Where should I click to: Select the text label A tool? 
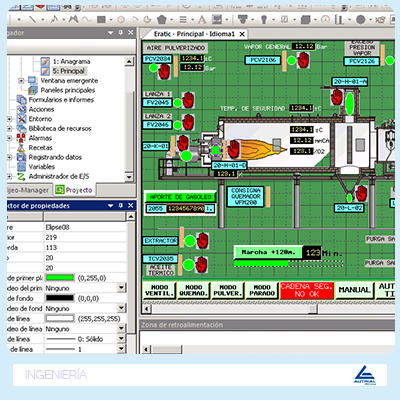coord(202,20)
